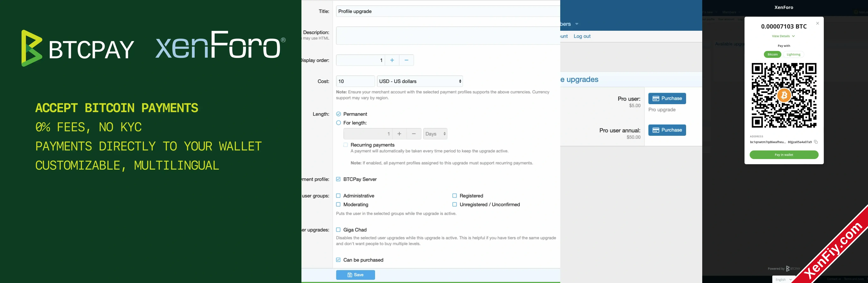Select the 'For length' radio option
The height and width of the screenshot is (283, 868).
pyautogui.click(x=339, y=123)
